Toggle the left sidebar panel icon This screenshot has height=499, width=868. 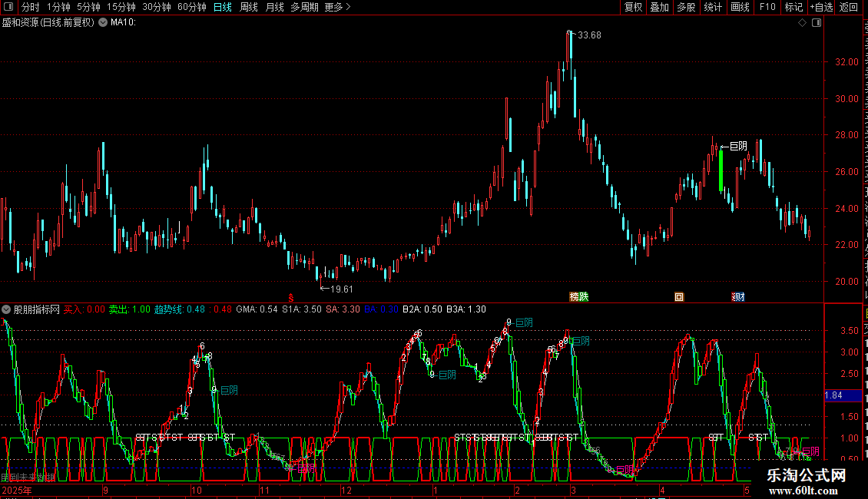click(8, 7)
